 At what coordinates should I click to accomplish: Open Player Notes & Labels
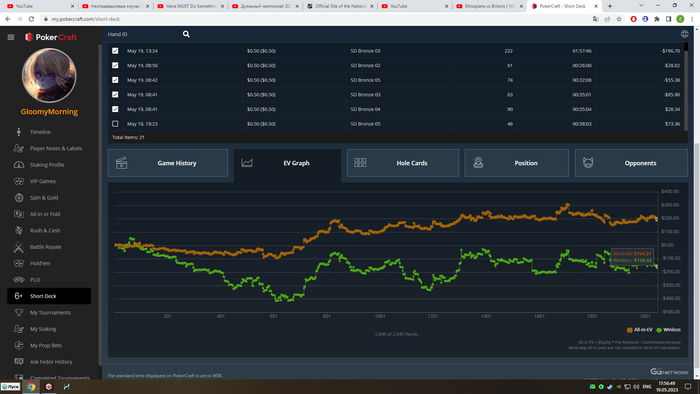click(x=56, y=149)
